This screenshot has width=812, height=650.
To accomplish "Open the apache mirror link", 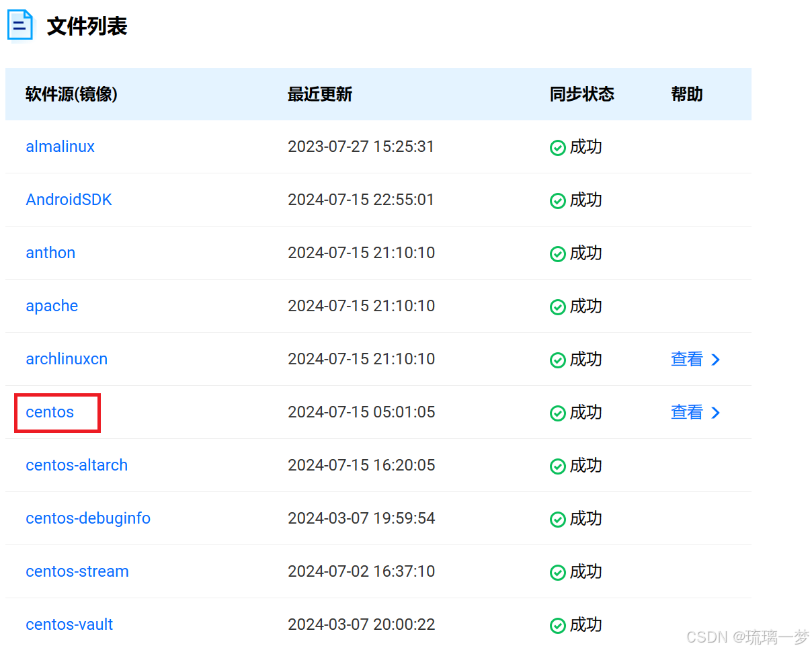I will click(x=52, y=306).
